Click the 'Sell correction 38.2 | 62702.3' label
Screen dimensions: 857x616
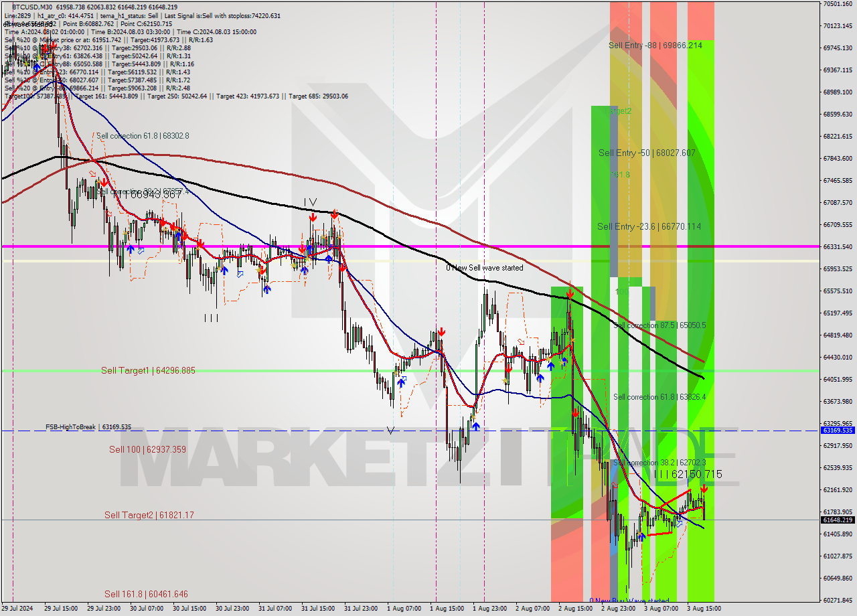click(x=659, y=463)
